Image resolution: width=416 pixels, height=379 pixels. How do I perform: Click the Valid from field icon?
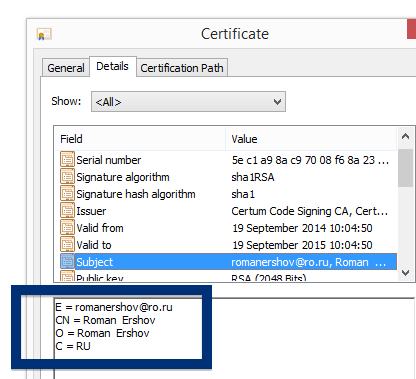(67, 227)
